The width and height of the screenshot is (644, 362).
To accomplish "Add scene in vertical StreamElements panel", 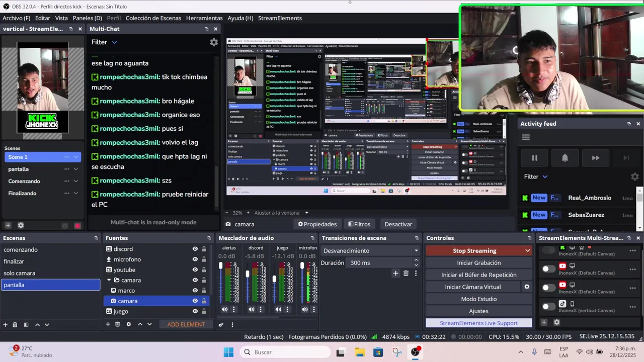I will coord(8,225).
